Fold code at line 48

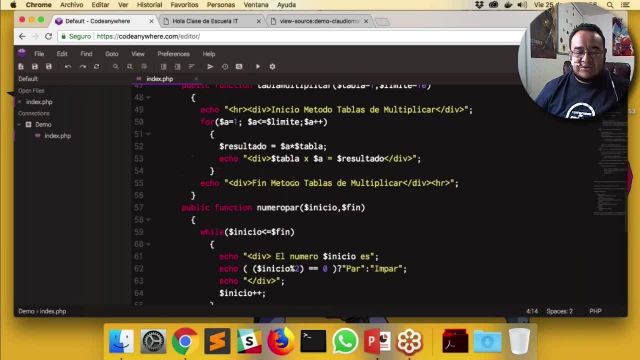(x=148, y=98)
